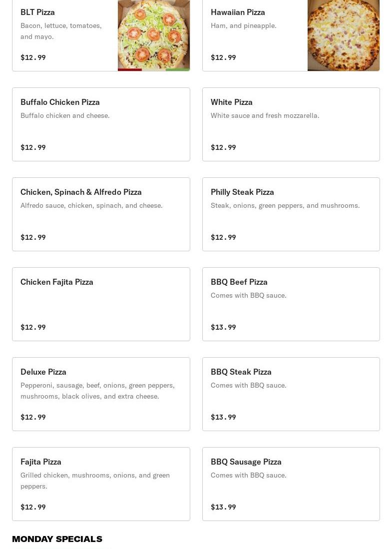Click the Philly Steak Pizza ingredients text
Viewport: 392px width, 549px height.
(x=285, y=205)
